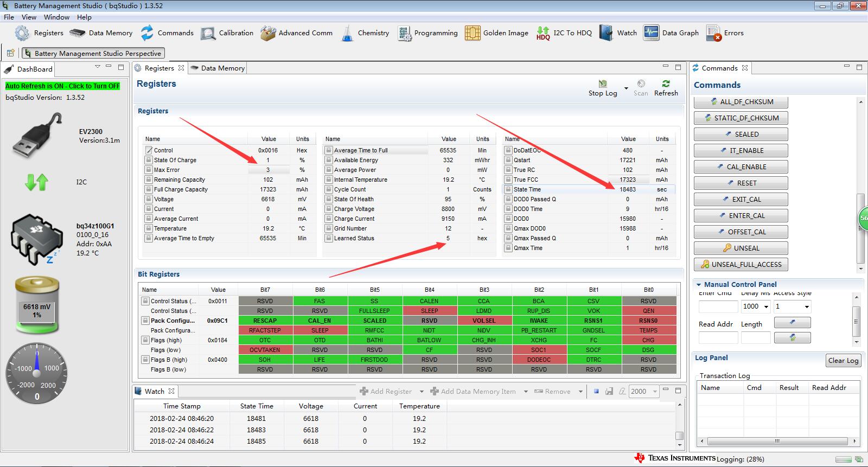Click the EV2300 USB adapter icon
This screenshot has height=467, width=868.
coord(38,135)
